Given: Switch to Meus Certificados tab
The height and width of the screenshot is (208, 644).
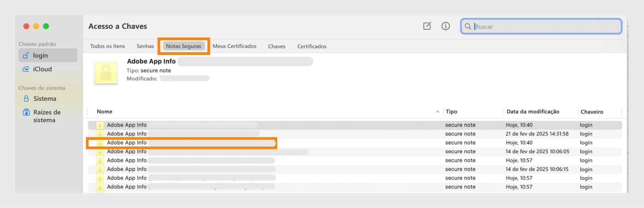Looking at the screenshot, I should click(234, 46).
